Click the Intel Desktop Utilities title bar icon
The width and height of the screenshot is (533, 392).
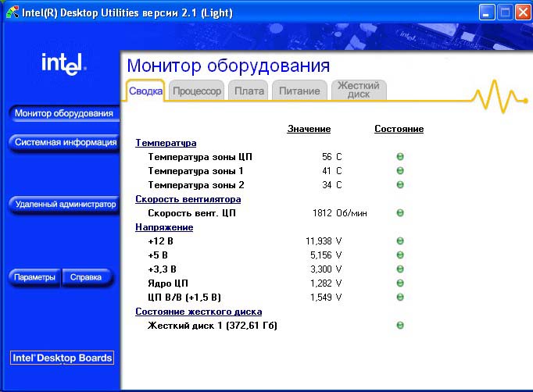click(x=13, y=12)
